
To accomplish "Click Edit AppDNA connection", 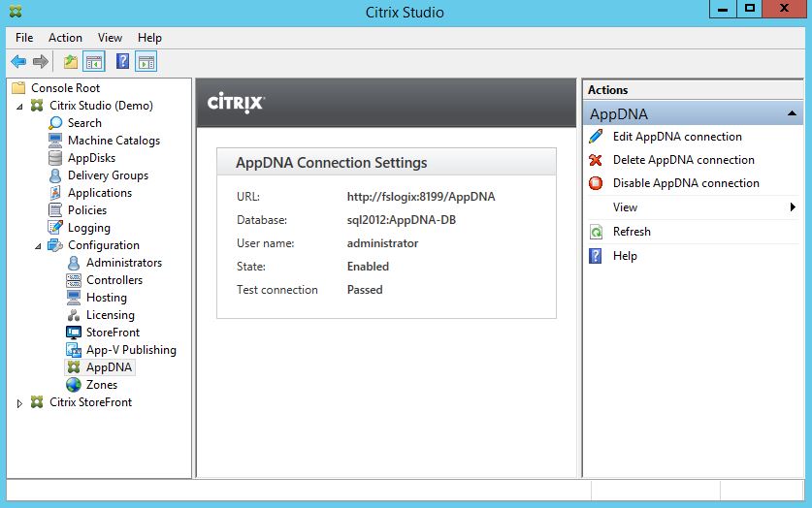I will tap(676, 137).
